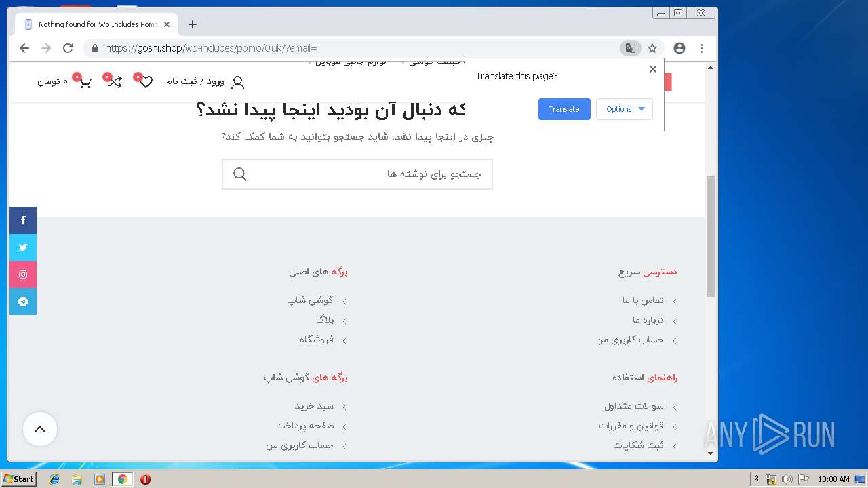Viewport: 868px width, 488px height.
Task: Open 'حساب کاربری من' under برگه های گوشی شاپ
Action: (300, 445)
